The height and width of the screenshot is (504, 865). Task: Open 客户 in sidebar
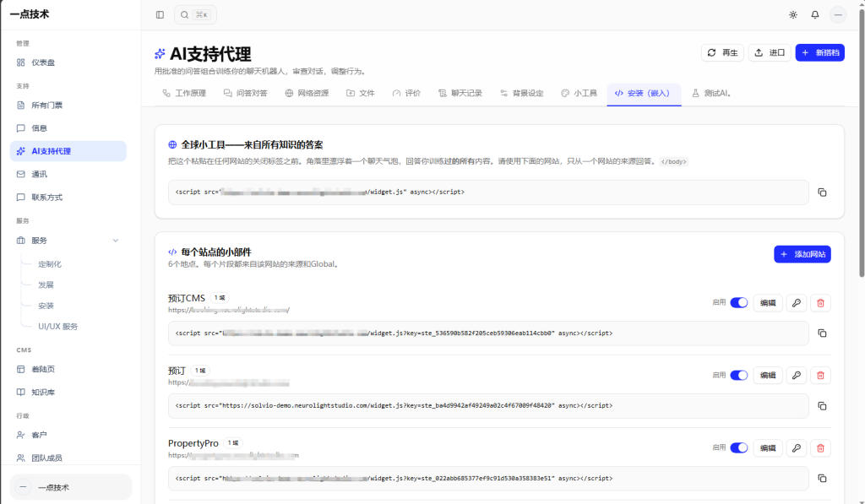(68, 435)
